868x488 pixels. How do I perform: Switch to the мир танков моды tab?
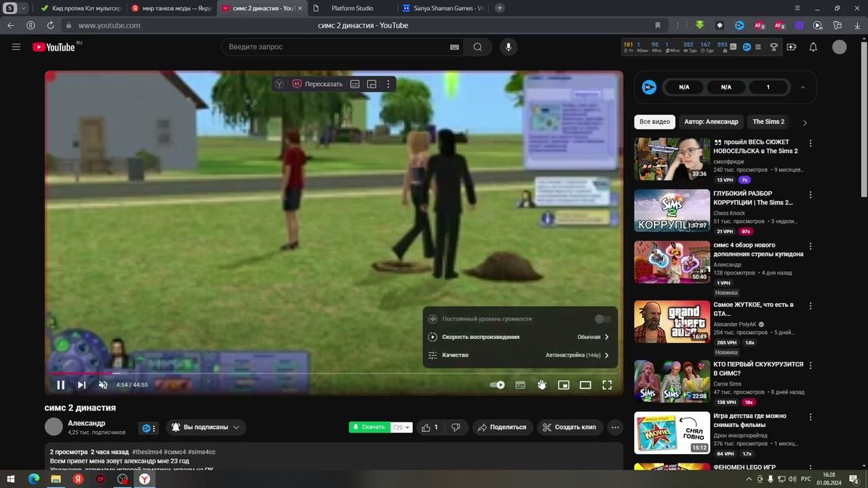[x=171, y=8]
